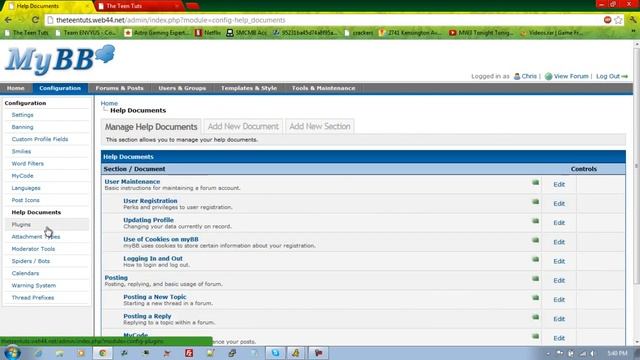640x360 pixels.
Task: Click the Chrome icon in taskbar
Action: (x=102, y=353)
